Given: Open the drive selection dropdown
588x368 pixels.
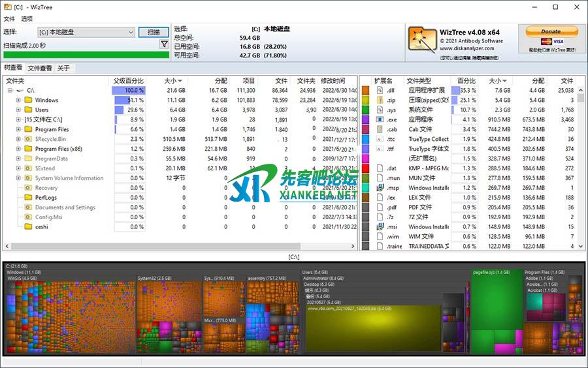Looking at the screenshot, I should (129, 32).
